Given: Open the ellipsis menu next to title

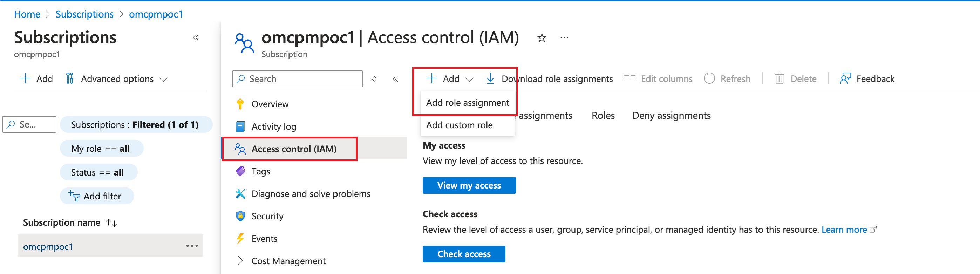Looking at the screenshot, I should click(564, 38).
